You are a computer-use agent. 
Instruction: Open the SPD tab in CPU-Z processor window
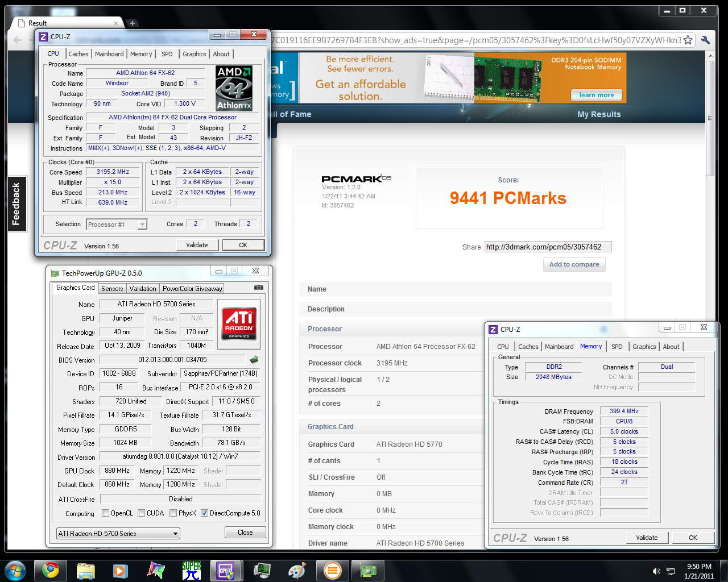tap(167, 54)
